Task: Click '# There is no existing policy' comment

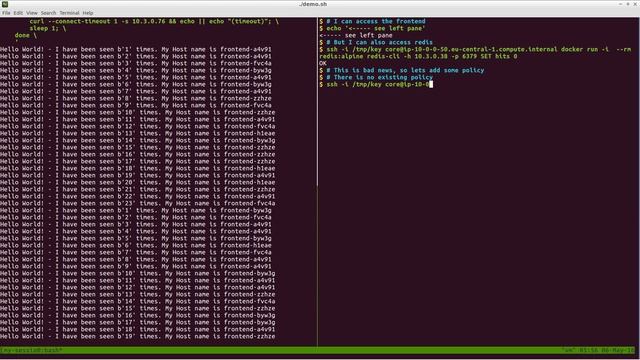Action: click(380, 77)
